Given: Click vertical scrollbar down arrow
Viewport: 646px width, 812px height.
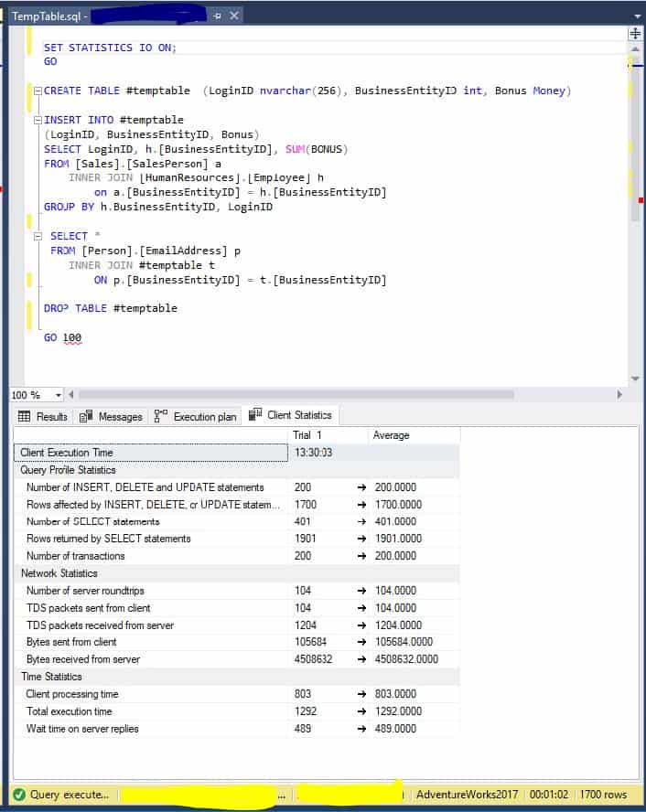Looking at the screenshot, I should pyautogui.click(x=635, y=379).
